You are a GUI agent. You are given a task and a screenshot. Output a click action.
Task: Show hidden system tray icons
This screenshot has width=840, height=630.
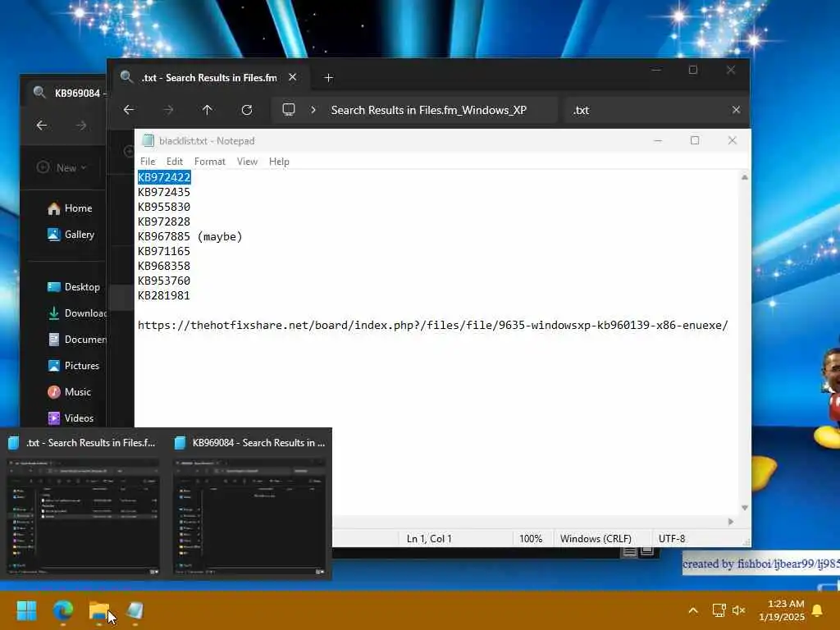[x=692, y=610]
